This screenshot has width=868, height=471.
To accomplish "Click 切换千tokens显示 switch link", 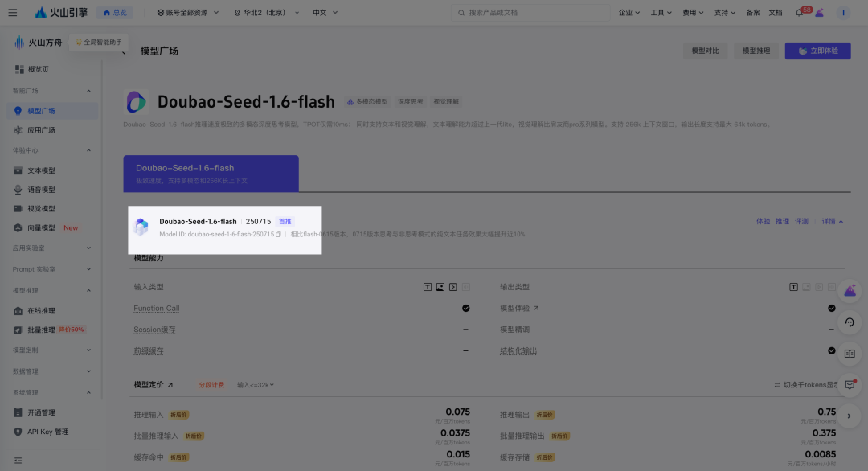I will pos(806,385).
